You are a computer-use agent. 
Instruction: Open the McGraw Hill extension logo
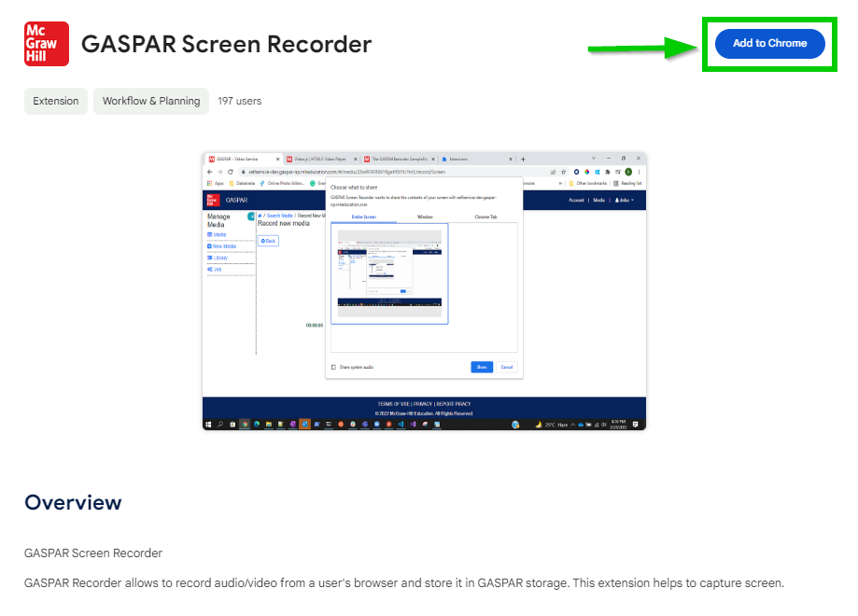coord(47,44)
